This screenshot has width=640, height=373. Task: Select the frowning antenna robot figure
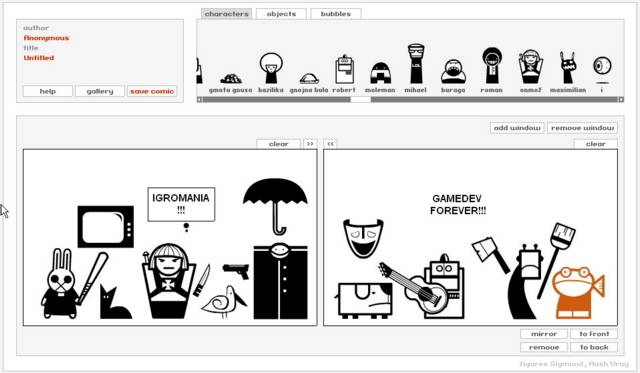(x=527, y=282)
